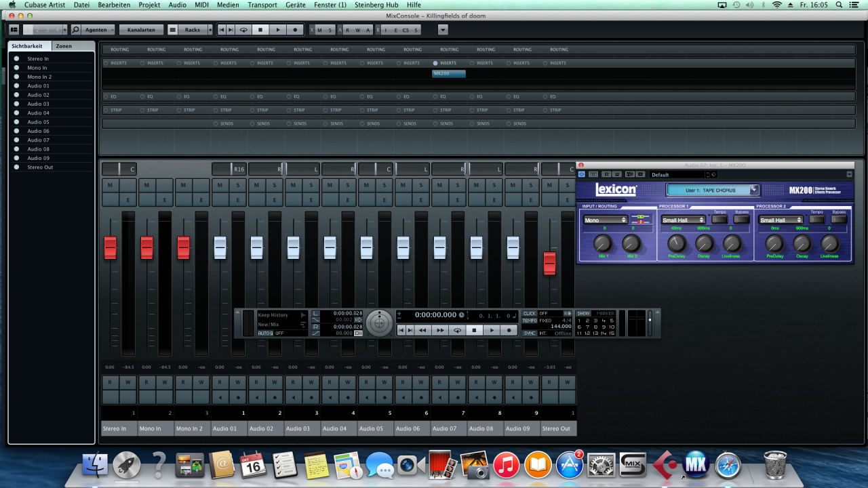
Task: Click the MX200 insert slot in Inserts rack
Action: tap(449, 73)
